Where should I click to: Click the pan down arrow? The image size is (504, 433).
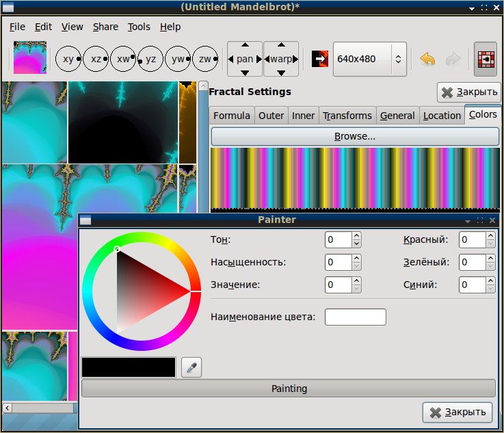(x=245, y=73)
